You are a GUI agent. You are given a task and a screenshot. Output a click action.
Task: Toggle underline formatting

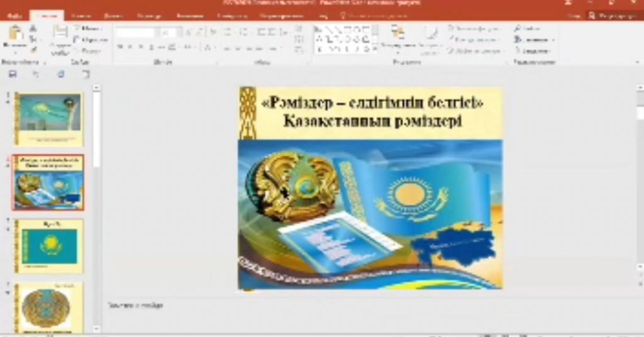pyautogui.click(x=141, y=48)
